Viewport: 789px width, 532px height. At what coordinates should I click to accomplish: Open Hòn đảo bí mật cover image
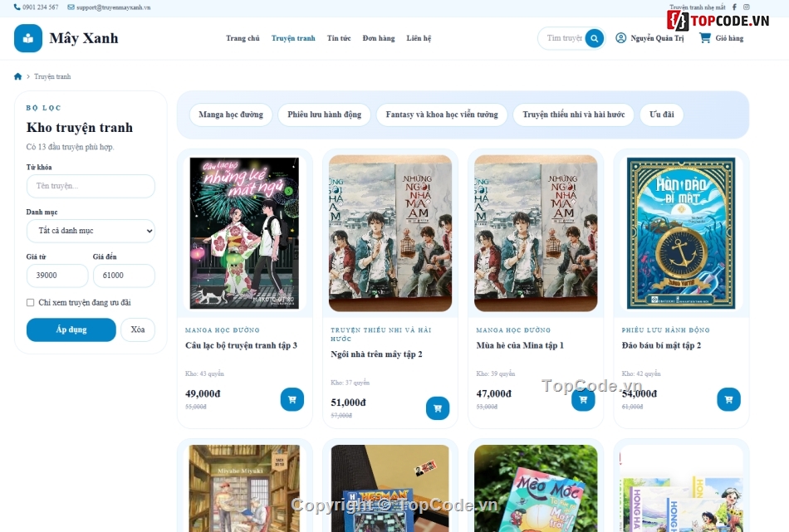(681, 233)
